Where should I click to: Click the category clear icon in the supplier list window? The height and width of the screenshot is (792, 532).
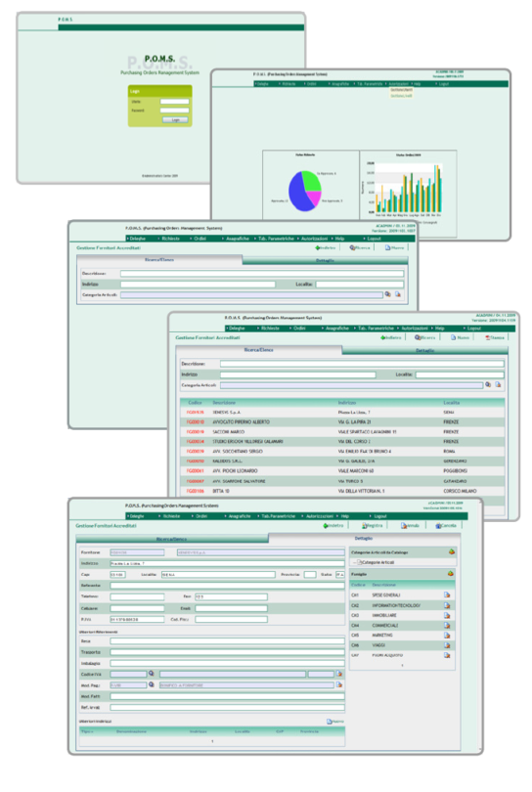pyautogui.click(x=498, y=384)
